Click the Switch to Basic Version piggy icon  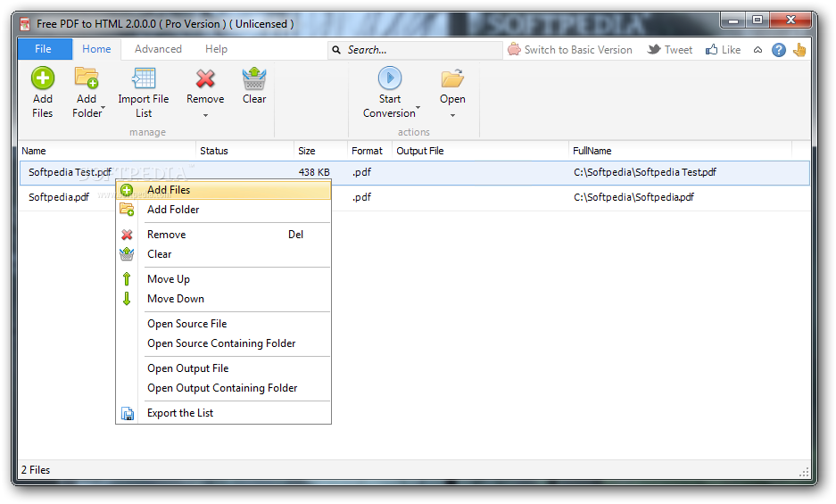514,49
